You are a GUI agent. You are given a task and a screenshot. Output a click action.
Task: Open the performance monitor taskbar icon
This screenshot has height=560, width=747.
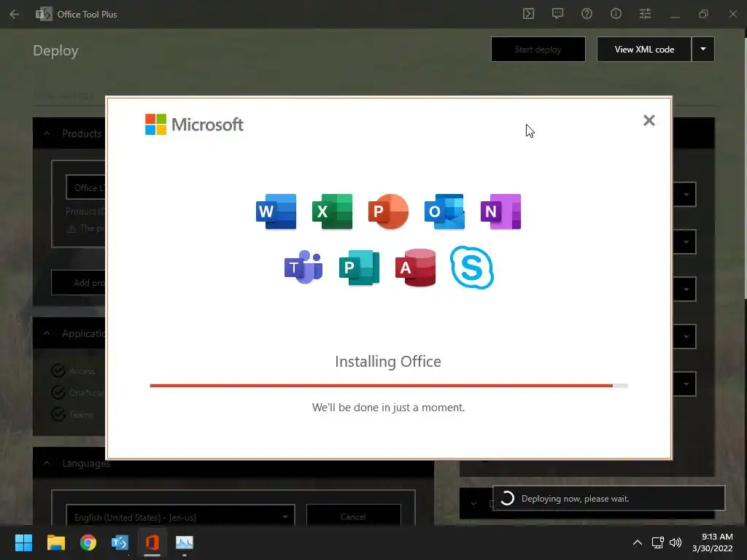click(185, 542)
